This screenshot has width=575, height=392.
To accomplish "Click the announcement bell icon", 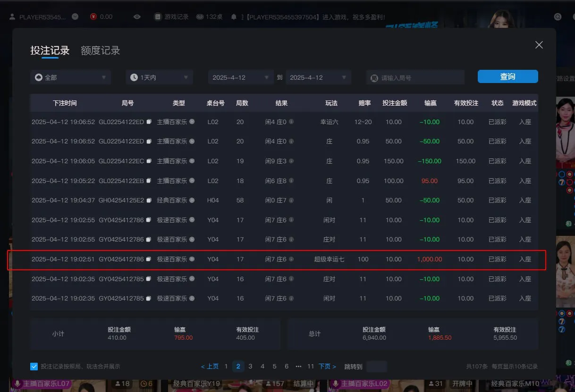I will point(234,16).
